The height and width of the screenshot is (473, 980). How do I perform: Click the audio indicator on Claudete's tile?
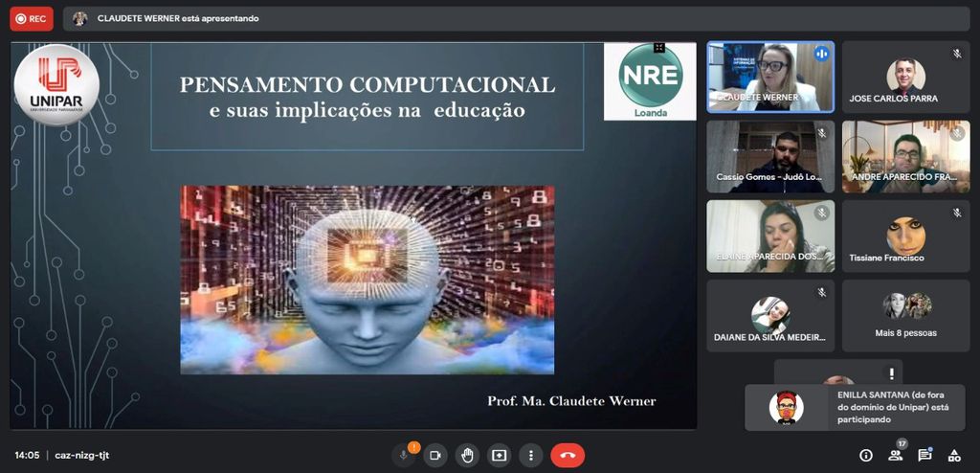point(820,55)
